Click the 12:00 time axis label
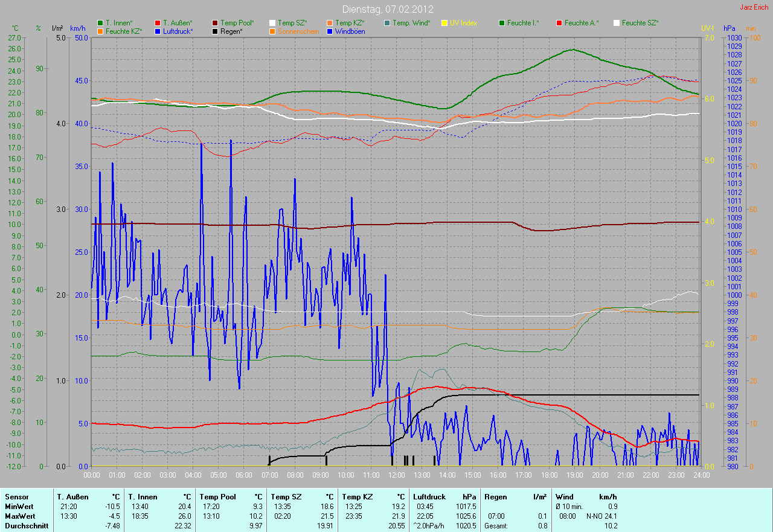The height and width of the screenshot is (532, 773). 396,475
